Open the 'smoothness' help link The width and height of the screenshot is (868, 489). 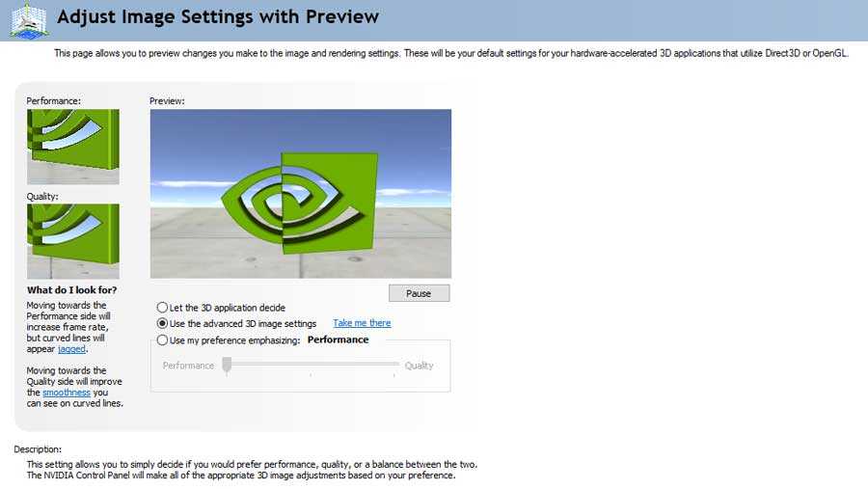tap(67, 393)
